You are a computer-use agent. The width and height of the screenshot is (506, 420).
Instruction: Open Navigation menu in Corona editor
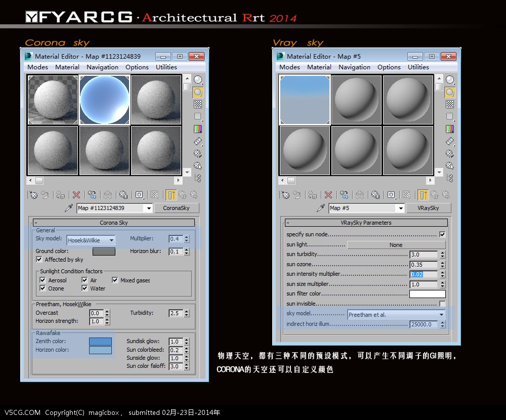coord(102,67)
